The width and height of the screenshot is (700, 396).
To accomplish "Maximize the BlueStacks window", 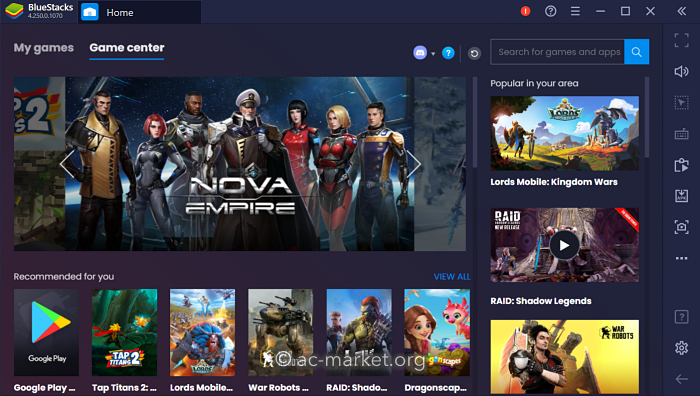I will click(625, 11).
